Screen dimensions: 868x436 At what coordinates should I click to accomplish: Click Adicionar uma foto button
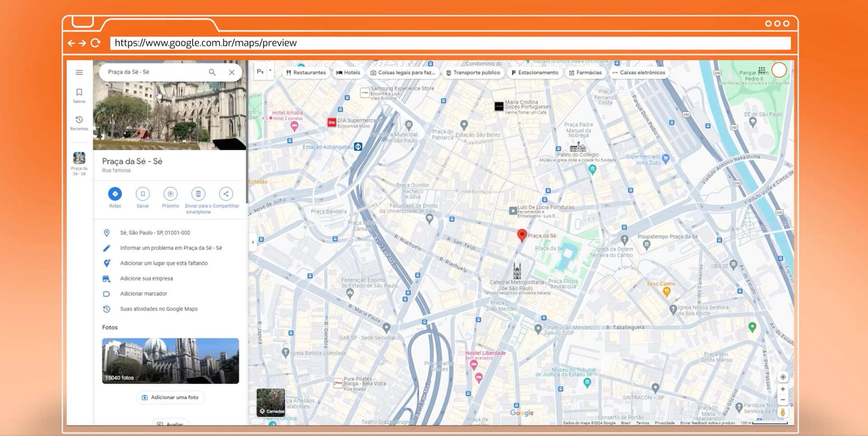point(170,398)
